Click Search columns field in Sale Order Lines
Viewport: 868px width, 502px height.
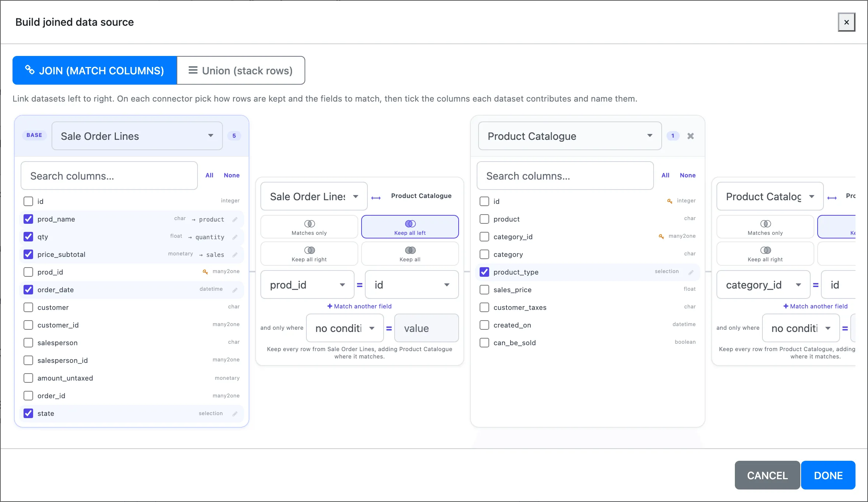click(x=109, y=176)
